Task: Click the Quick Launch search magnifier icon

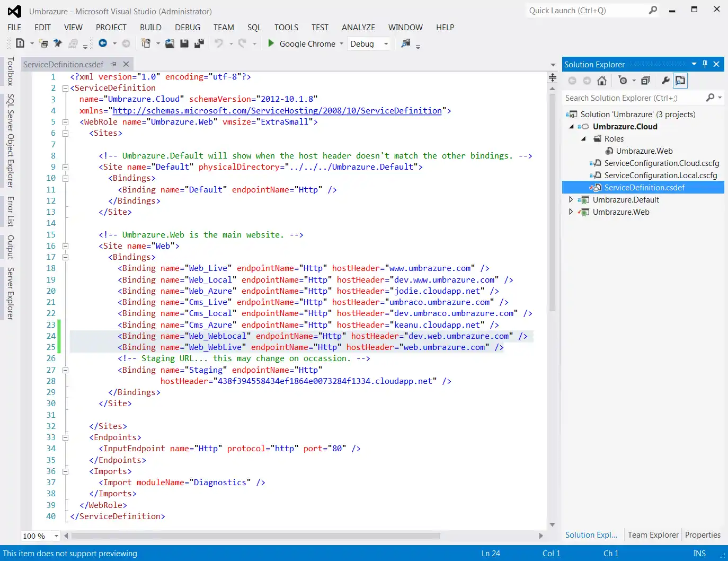Action: [653, 10]
